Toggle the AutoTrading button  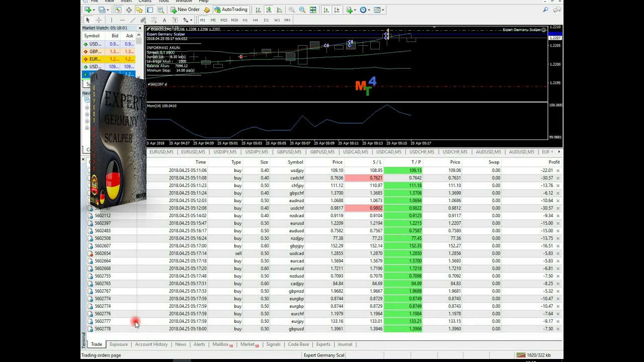pos(231,10)
